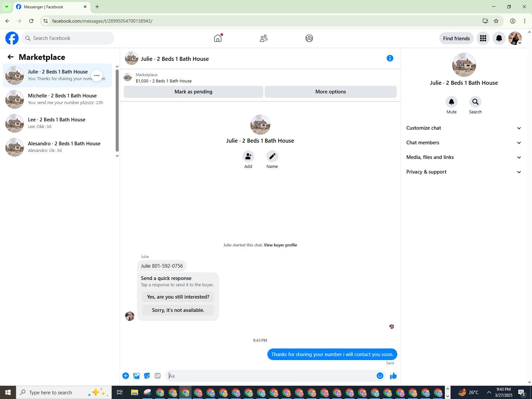This screenshot has height=399, width=532.
Task: Open the Facebook menu grid icon
Action: (x=483, y=38)
